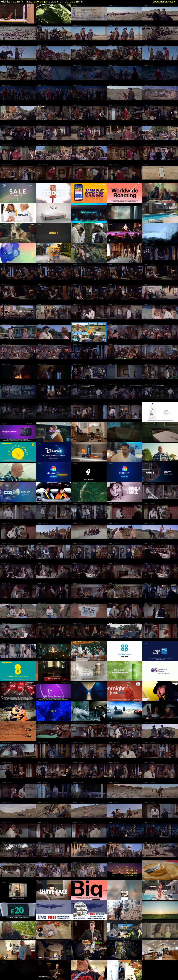This screenshot has height=980, width=178.
Task: Click the 'Wichita (QUEST)' title text
Action: coord(12,2)
